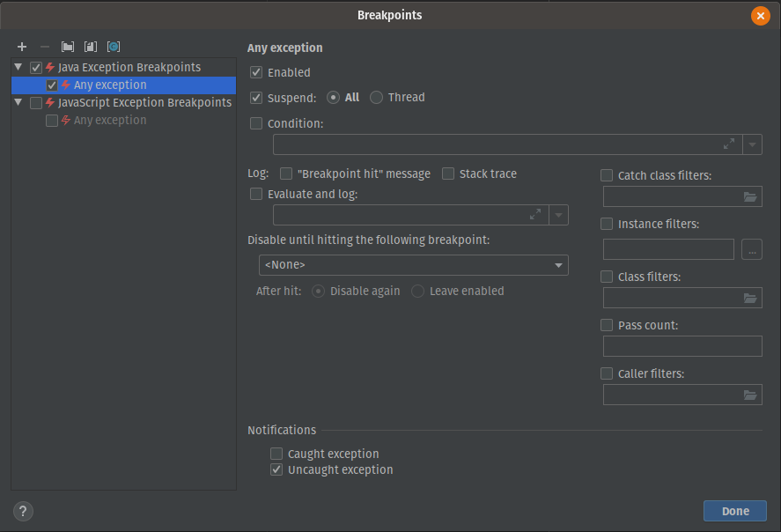This screenshot has height=532, width=781.
Task: Click the Pass count input field
Action: click(682, 345)
